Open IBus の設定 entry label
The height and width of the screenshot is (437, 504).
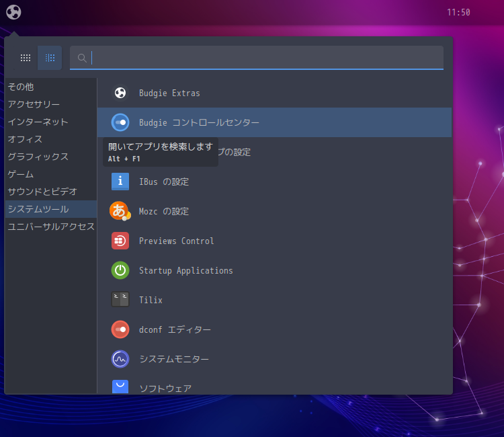click(164, 182)
